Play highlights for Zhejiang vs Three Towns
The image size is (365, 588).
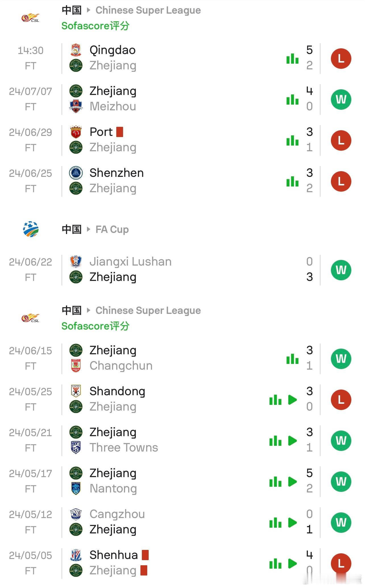292,441
